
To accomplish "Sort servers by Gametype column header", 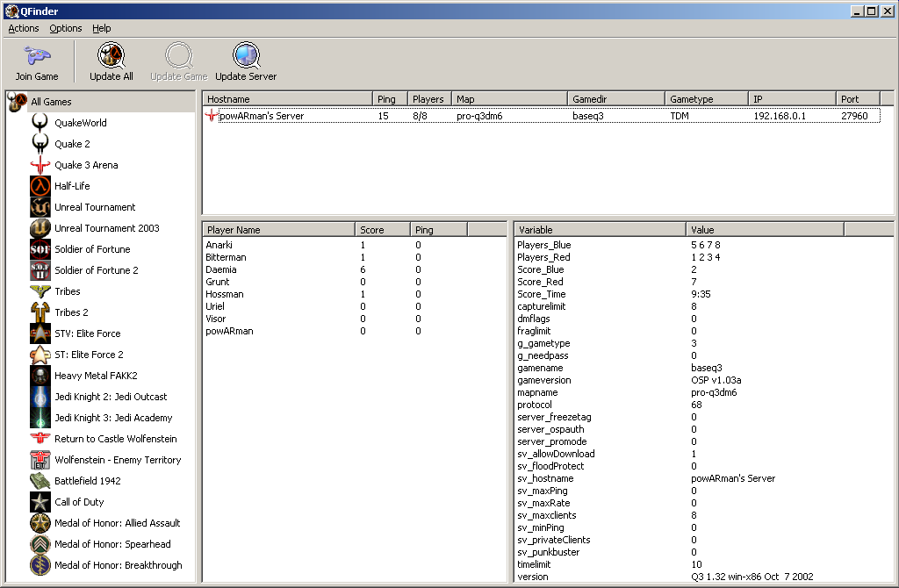I will (707, 99).
